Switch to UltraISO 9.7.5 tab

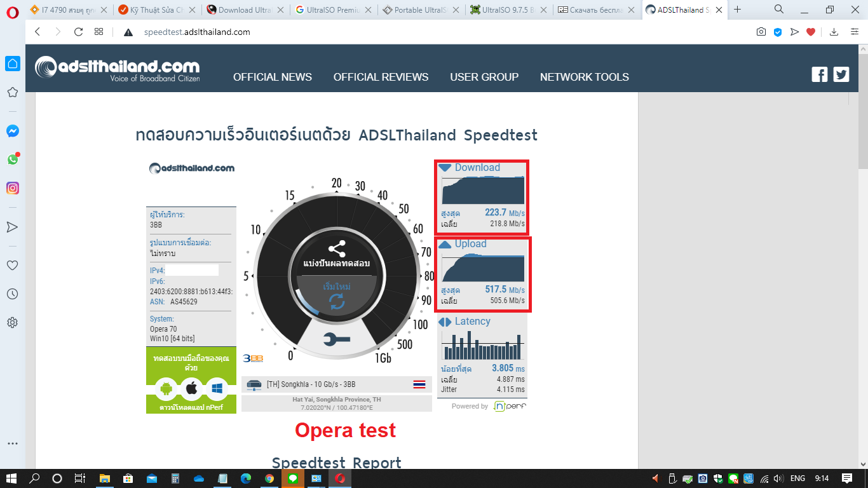(x=508, y=10)
